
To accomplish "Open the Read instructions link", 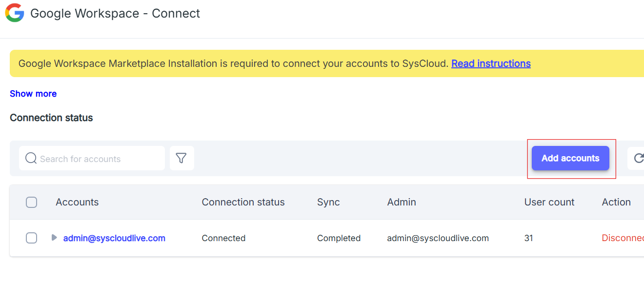I will 491,63.
